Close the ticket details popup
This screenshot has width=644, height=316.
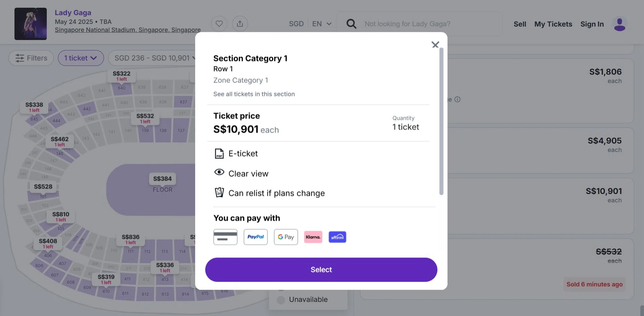click(x=435, y=45)
